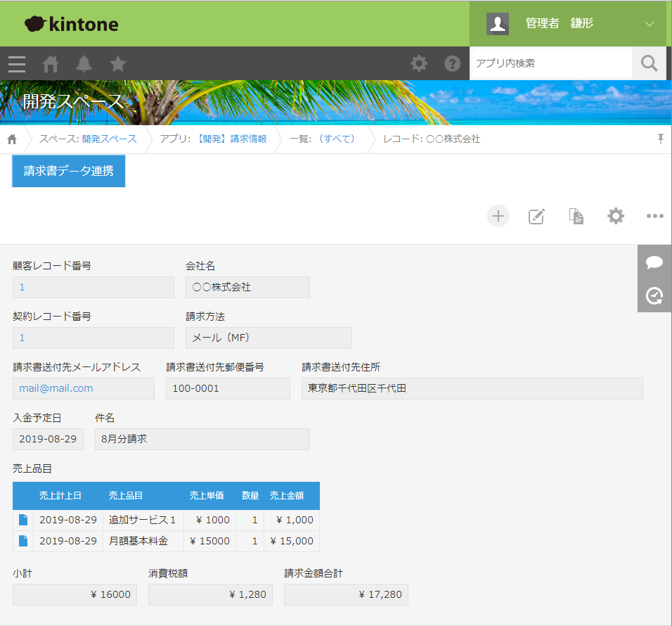Click payment date 2019-08-29 field
The height and width of the screenshot is (626, 672).
tap(48, 439)
